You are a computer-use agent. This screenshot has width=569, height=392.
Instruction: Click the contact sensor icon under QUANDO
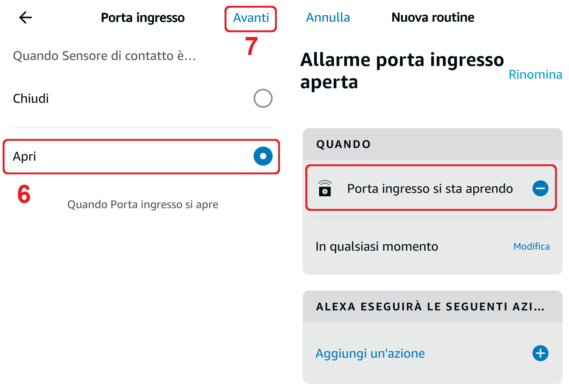point(325,188)
